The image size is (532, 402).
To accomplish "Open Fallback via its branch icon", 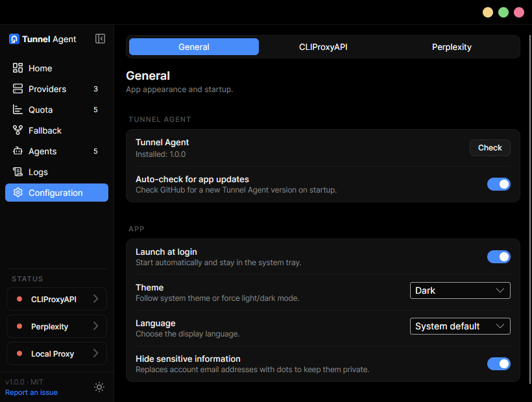I will 18,130.
